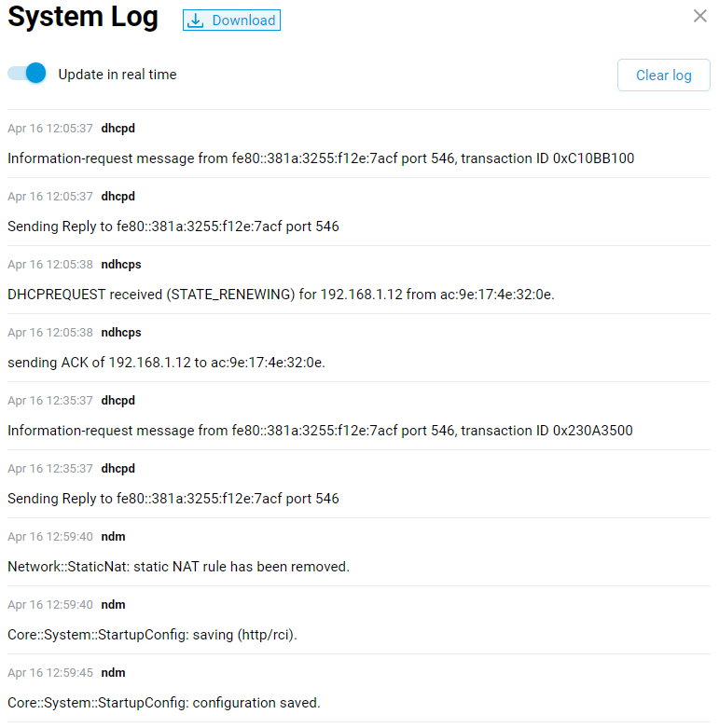The image size is (719, 728).
Task: Select the StartupConfig saving (http/rci) message
Action: [152, 635]
